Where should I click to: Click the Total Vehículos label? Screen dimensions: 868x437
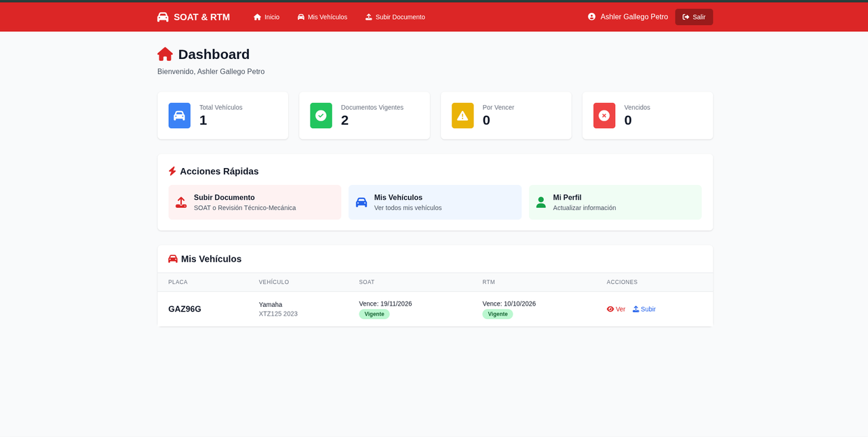(221, 107)
